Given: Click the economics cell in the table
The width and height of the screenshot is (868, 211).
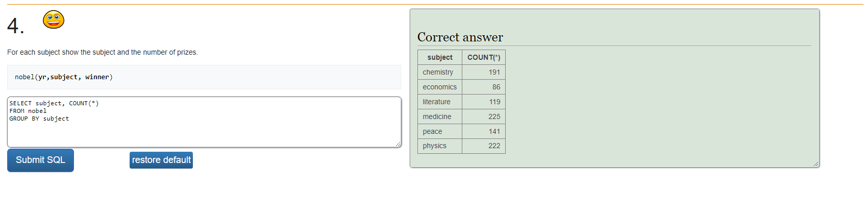Looking at the screenshot, I should point(440,87).
